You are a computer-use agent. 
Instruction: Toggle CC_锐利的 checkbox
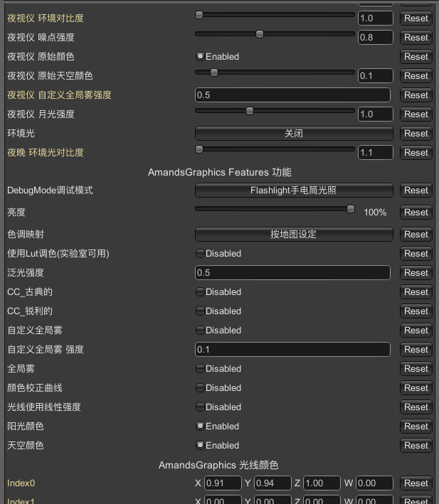[200, 311]
